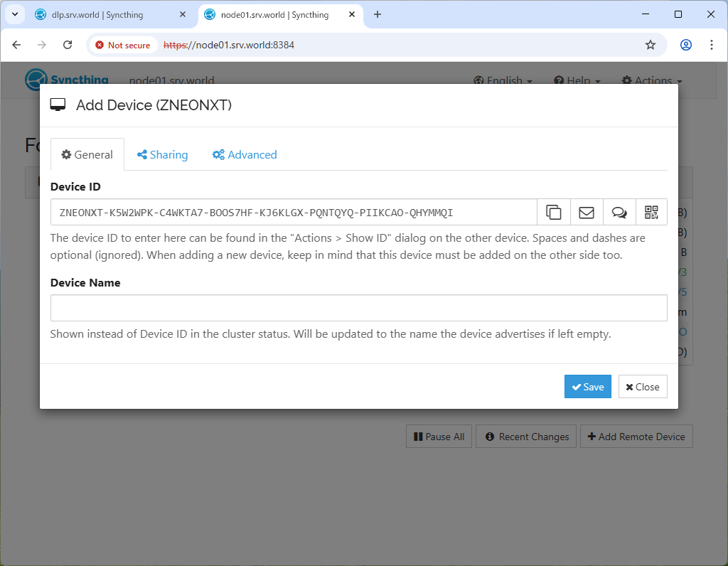Viewport: 728px width, 566px height.
Task: Click the browser address bar URL
Action: [x=229, y=45]
